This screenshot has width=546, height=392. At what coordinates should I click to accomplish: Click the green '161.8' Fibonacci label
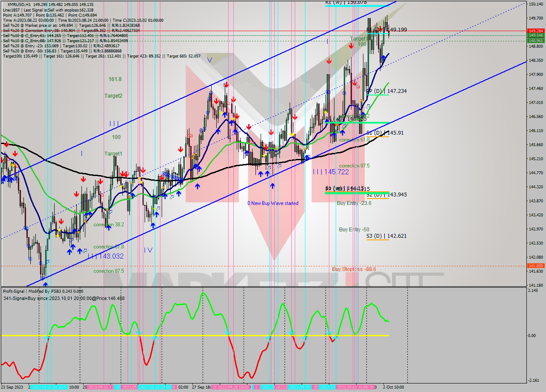click(115, 79)
